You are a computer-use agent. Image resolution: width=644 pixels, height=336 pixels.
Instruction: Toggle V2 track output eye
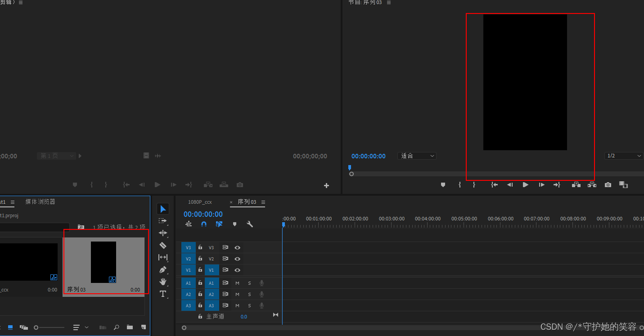pyautogui.click(x=237, y=259)
